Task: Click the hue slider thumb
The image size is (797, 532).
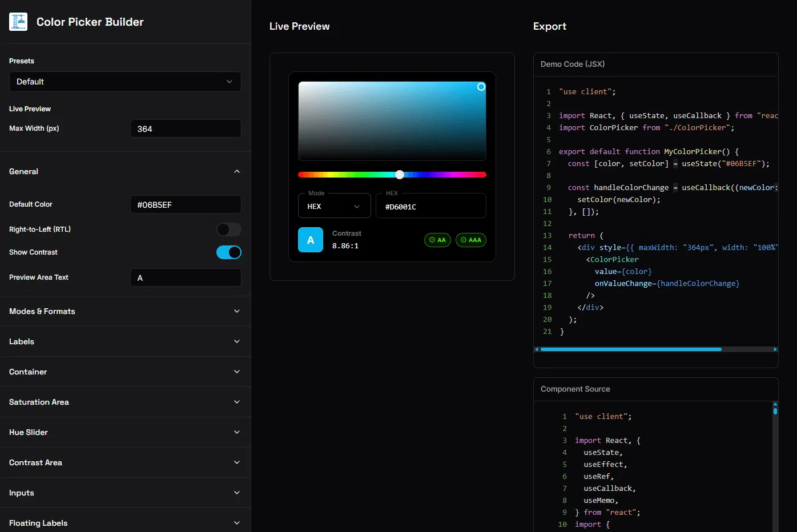Action: [400, 175]
